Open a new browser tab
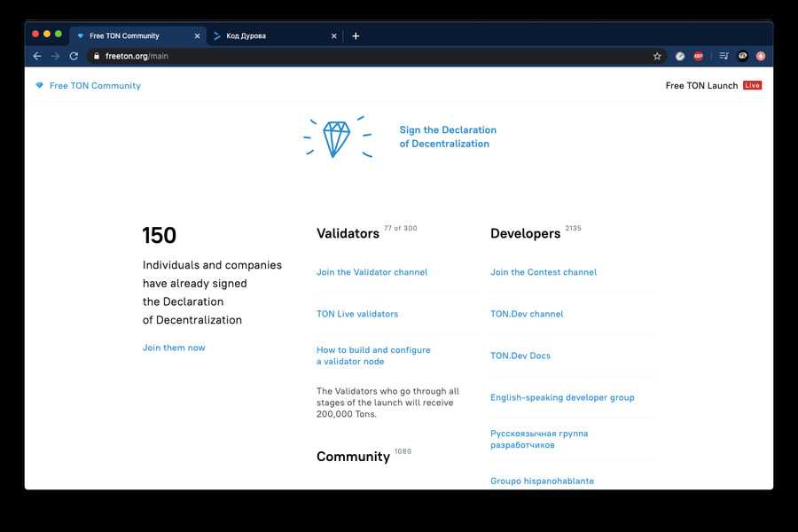This screenshot has height=532, width=798. pos(356,35)
